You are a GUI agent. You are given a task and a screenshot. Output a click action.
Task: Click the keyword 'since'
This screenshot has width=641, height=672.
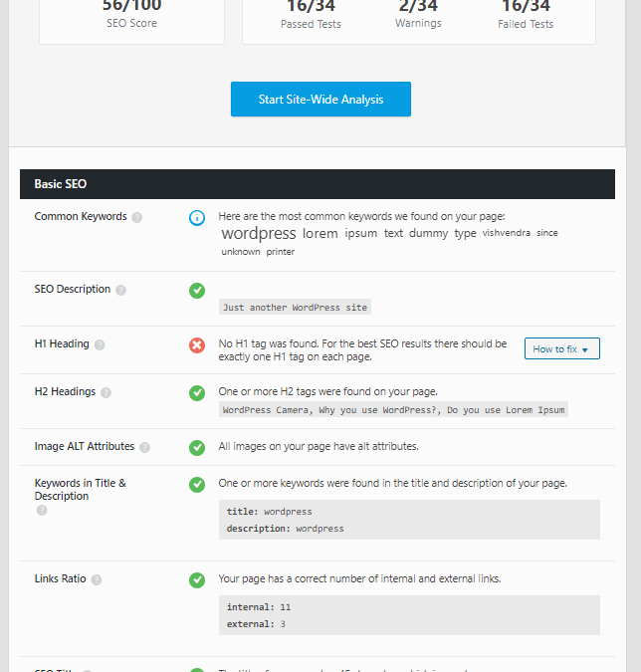(x=547, y=233)
